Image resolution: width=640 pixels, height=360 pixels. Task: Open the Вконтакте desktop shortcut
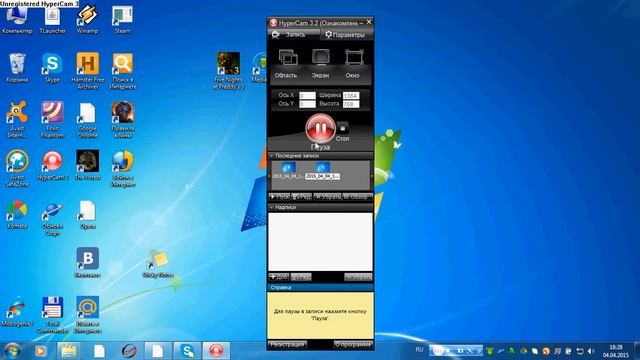pos(87,263)
